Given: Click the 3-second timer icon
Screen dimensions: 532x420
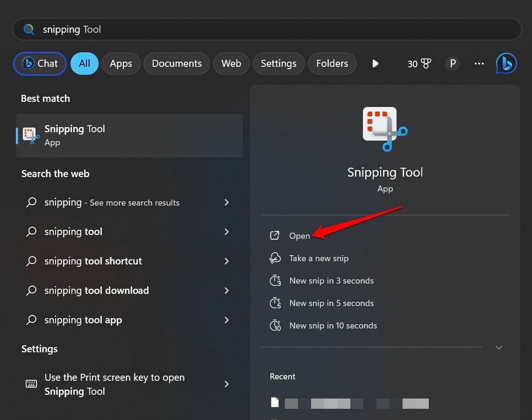Looking at the screenshot, I should [x=276, y=280].
